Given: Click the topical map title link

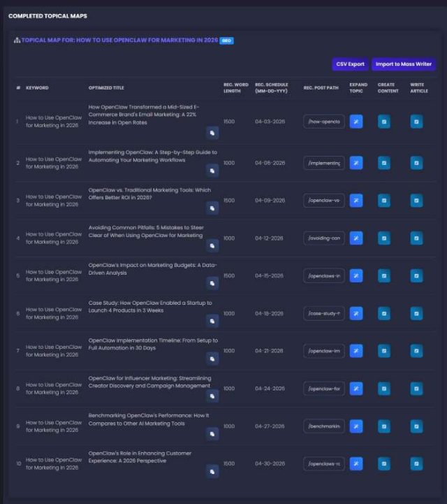Looking at the screenshot, I should 119,41.
